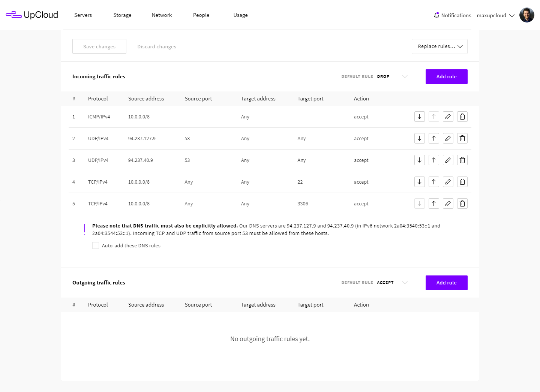Delete incoming rule 1 with trash icon
Screen dimensions: 540x392
click(x=462, y=117)
